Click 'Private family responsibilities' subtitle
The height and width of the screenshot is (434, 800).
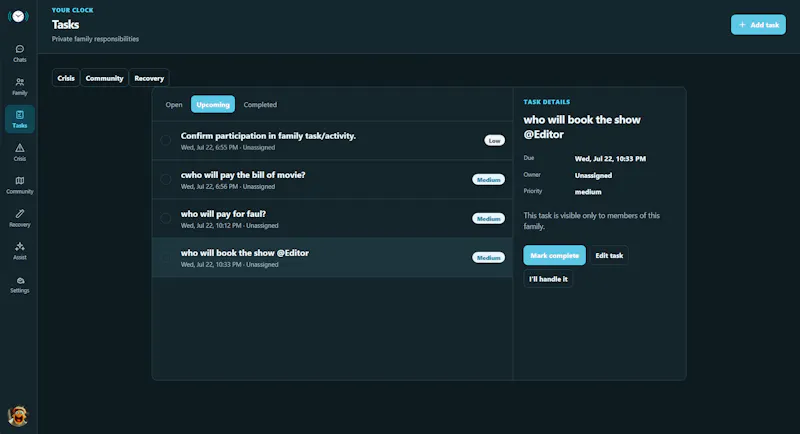95,39
